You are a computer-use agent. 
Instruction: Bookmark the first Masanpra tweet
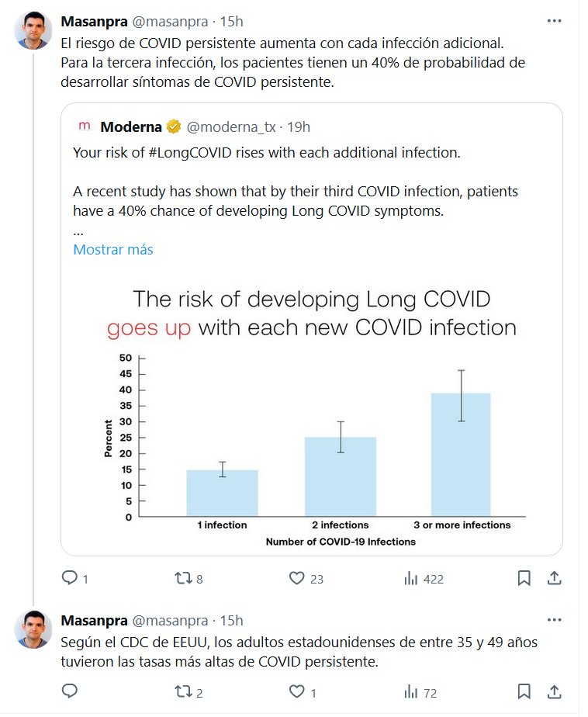point(524,578)
